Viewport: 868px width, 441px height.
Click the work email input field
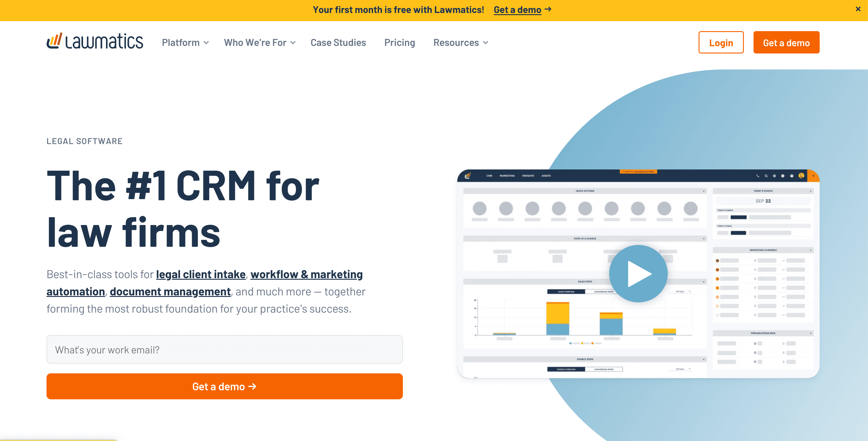[225, 349]
